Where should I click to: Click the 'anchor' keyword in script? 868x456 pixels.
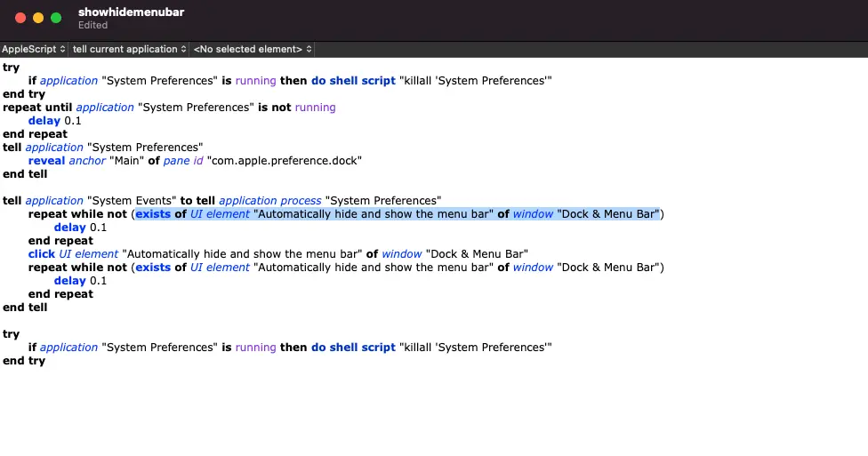pyautogui.click(x=87, y=161)
